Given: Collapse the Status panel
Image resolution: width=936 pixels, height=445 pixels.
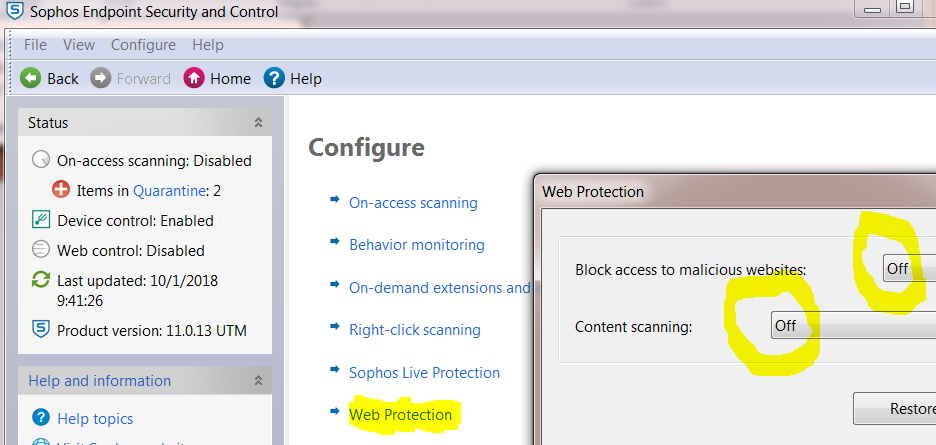Looking at the screenshot, I should point(258,122).
